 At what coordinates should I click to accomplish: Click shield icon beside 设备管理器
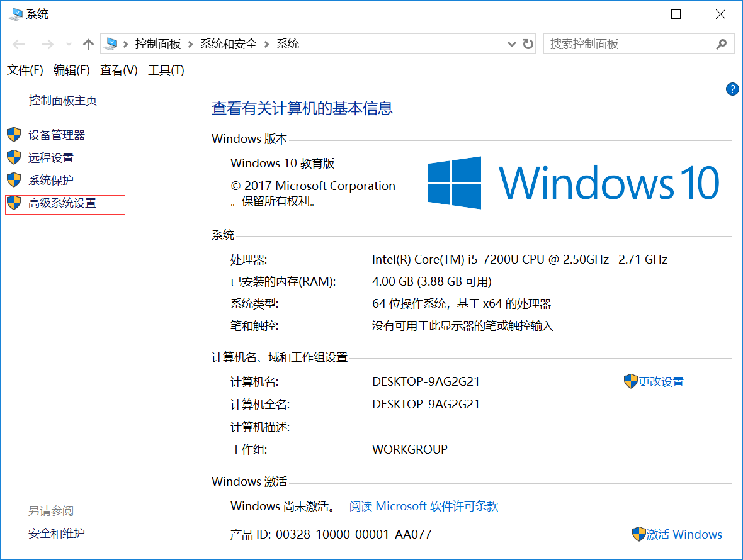[14, 135]
